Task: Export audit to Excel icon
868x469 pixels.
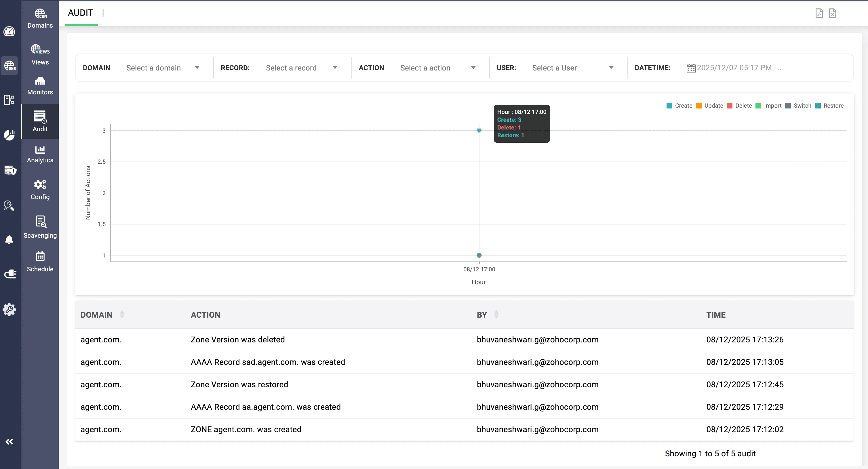Action: tap(832, 14)
